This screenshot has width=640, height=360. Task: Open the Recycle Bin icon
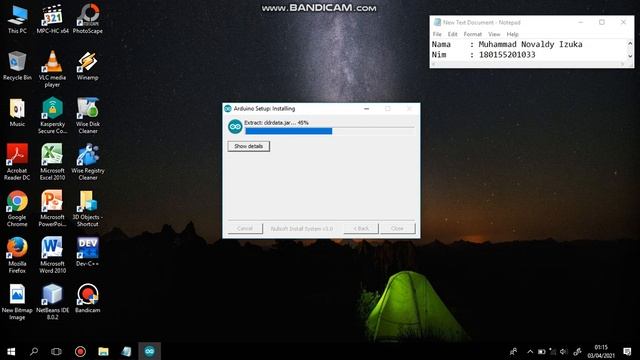point(17,66)
